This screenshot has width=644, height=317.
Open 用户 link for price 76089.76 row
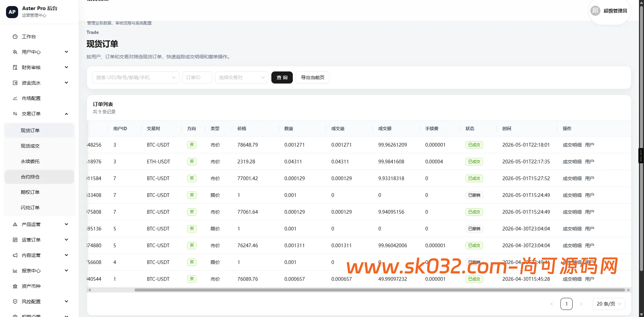coord(589,279)
